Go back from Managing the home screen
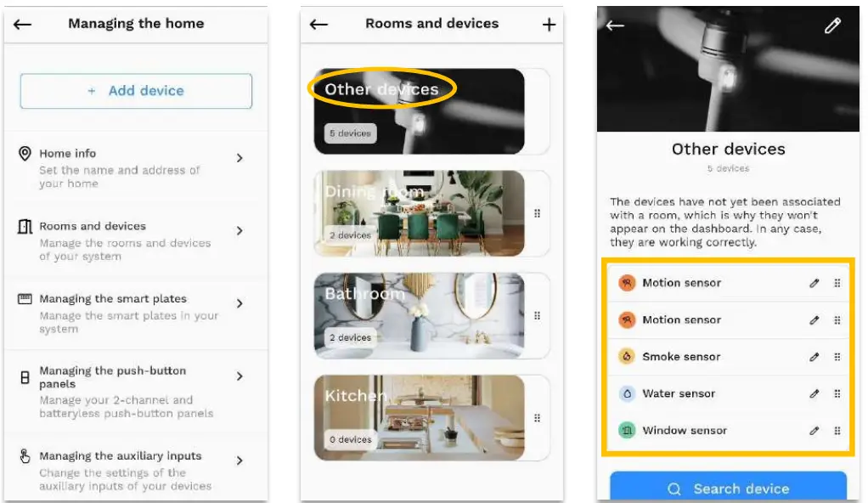The image size is (868, 503). [23, 25]
